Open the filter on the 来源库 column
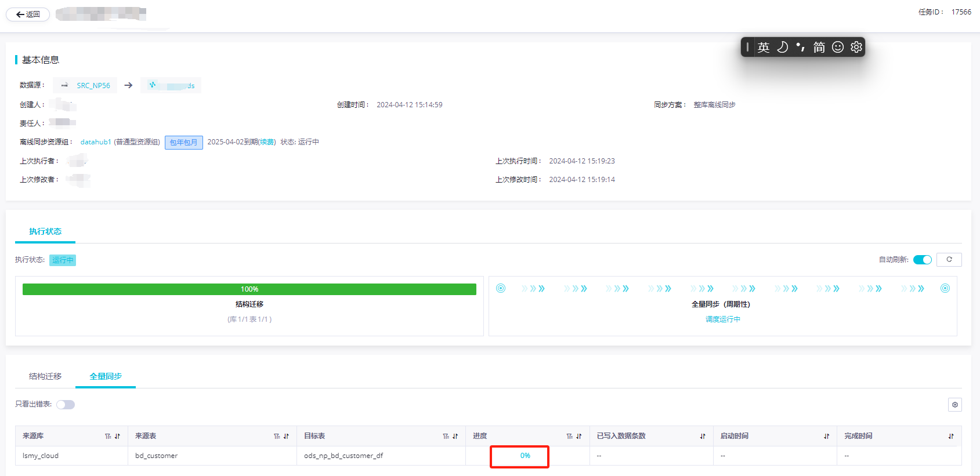The image size is (980, 476). [108, 437]
